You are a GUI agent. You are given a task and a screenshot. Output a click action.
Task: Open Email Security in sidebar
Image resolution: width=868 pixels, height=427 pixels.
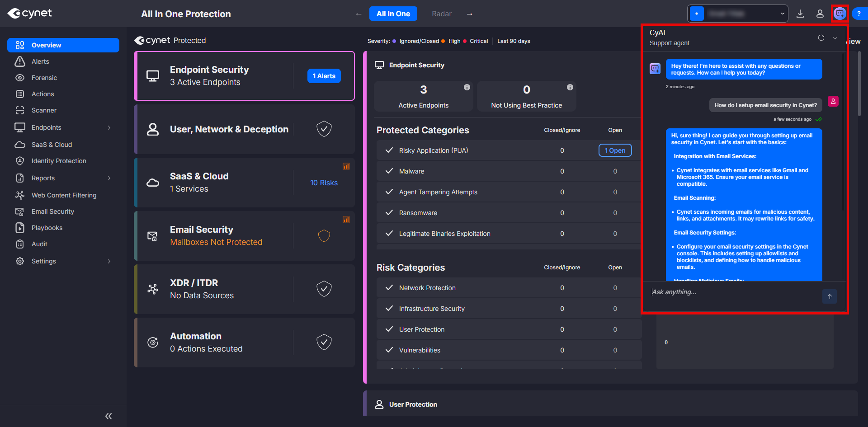[x=52, y=211]
